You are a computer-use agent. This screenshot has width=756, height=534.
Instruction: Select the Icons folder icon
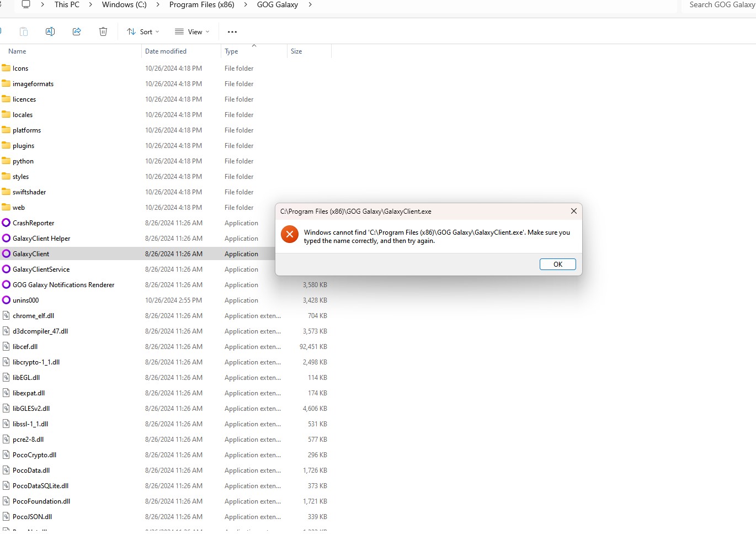tap(6, 68)
